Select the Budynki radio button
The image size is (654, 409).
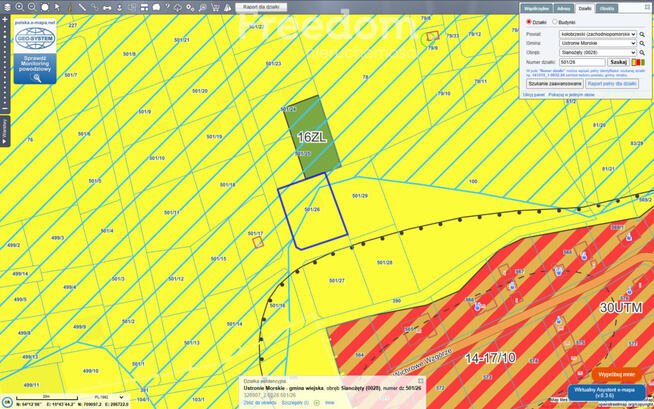(x=555, y=21)
